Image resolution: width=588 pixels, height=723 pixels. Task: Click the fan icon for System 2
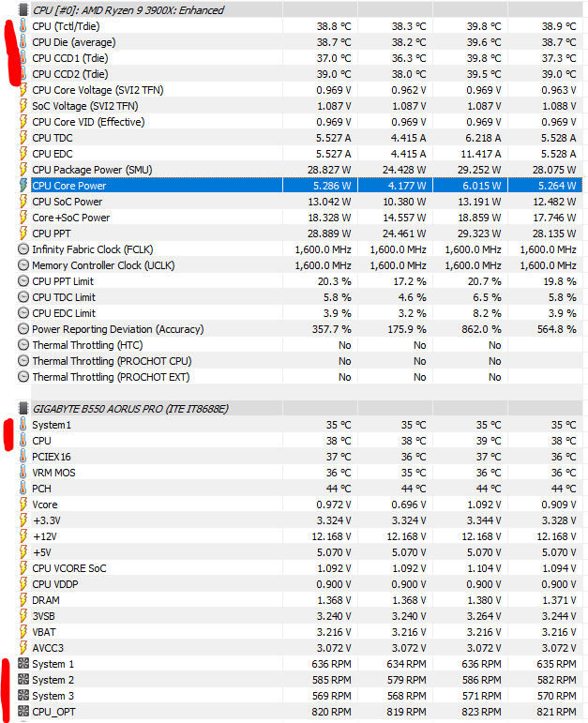coord(23,680)
